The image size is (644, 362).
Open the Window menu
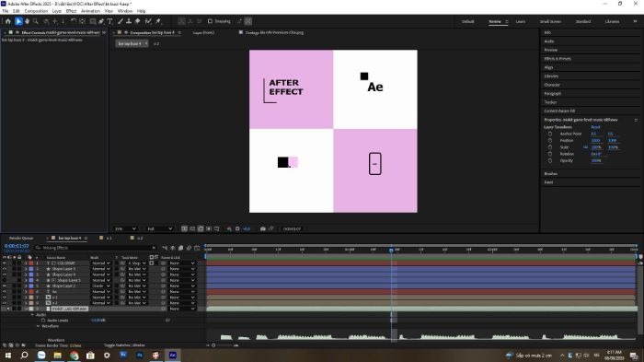pos(125,11)
